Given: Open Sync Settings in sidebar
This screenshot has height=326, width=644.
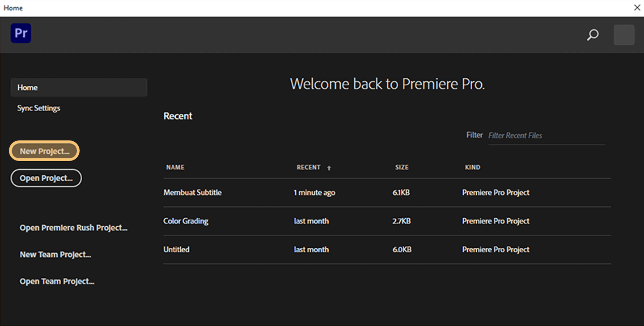Looking at the screenshot, I should pos(38,108).
